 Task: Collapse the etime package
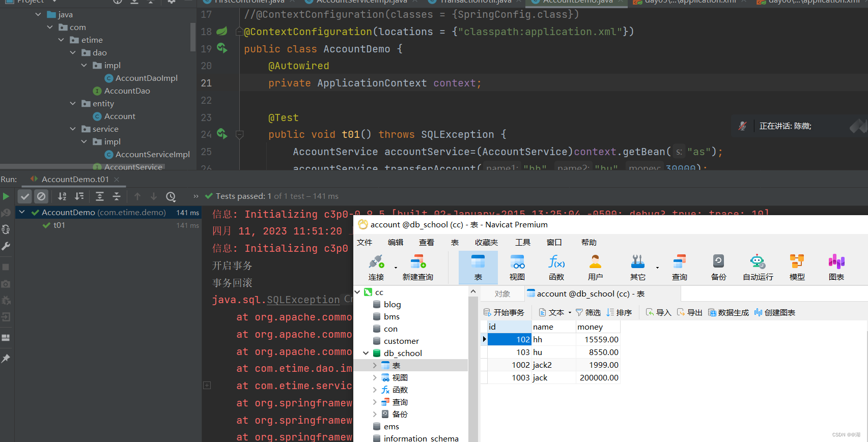pos(61,40)
